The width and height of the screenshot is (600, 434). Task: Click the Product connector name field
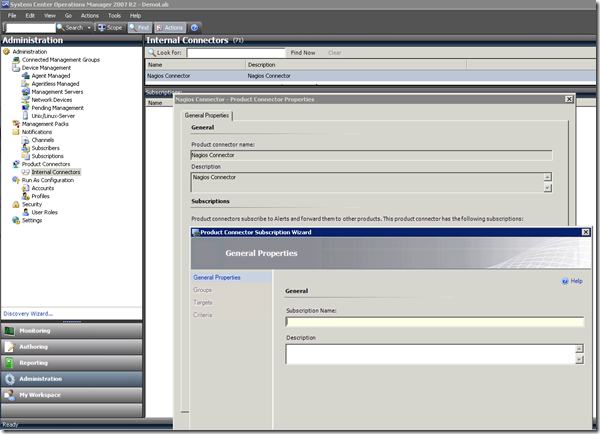371,155
